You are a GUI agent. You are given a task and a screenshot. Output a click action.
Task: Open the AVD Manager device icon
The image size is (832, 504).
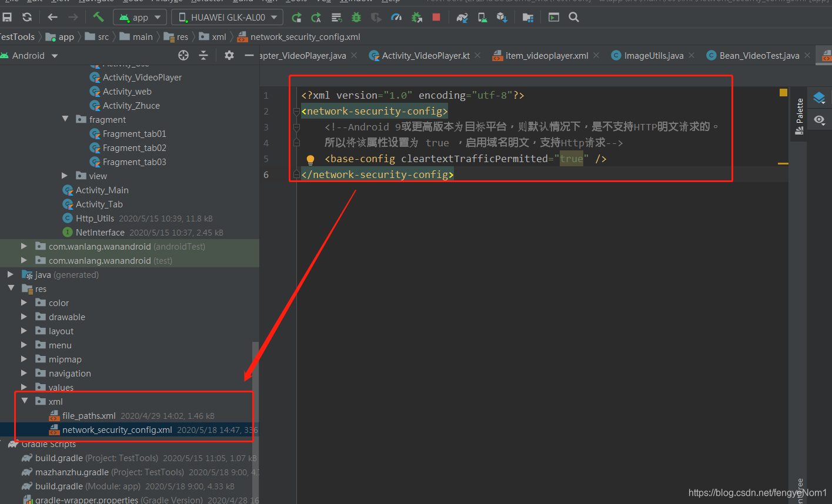[x=482, y=17]
